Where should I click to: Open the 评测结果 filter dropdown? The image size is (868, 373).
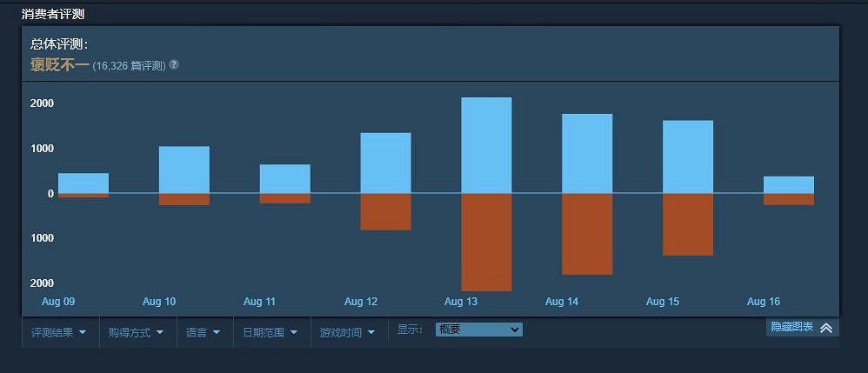tap(59, 332)
